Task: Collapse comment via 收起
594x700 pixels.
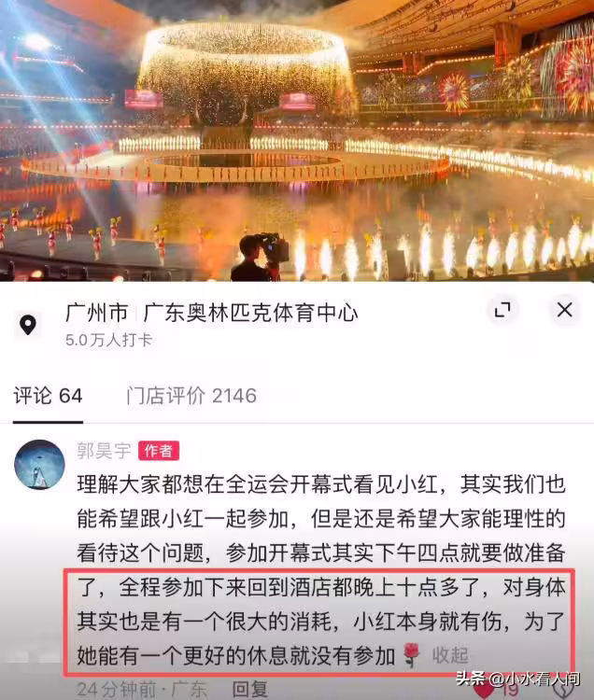Action: pos(450,656)
